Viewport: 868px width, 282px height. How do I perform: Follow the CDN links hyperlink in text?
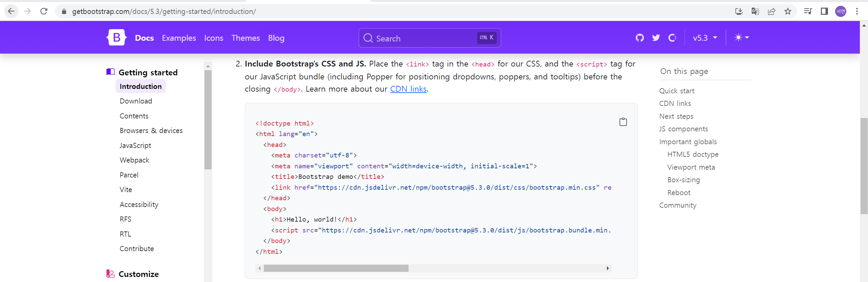[408, 89]
